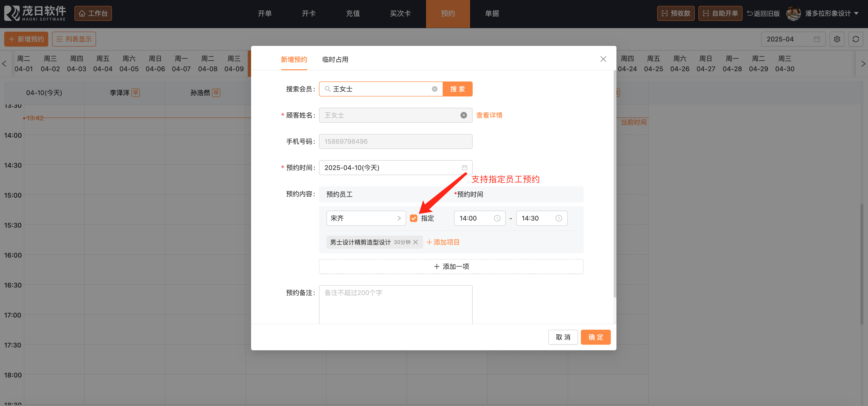Remove the 男士设计精剪造型设计 service tag
The image size is (868, 406).
tap(415, 242)
